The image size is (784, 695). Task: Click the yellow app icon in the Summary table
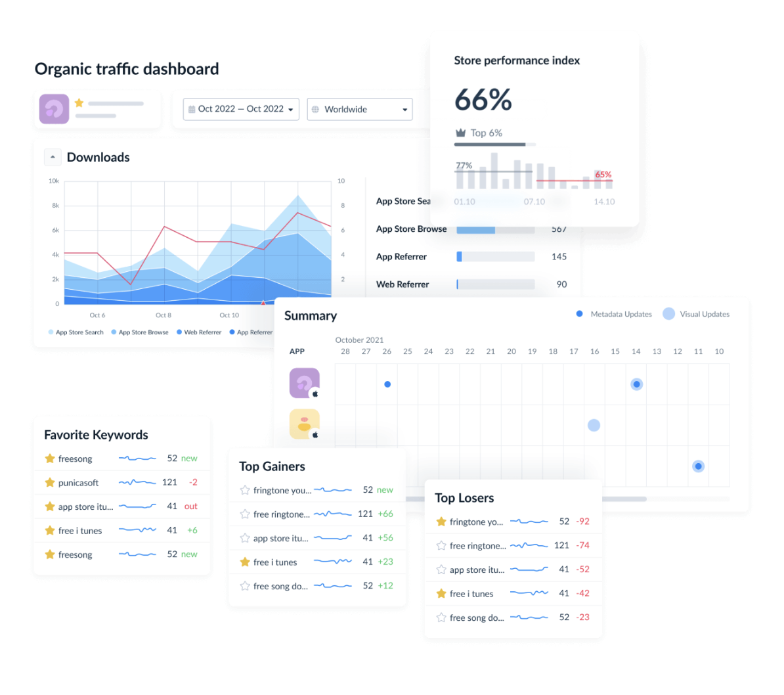click(x=304, y=424)
